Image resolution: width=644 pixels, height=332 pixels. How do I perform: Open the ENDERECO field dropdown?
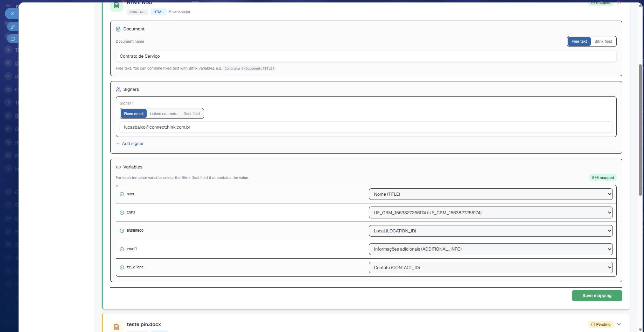point(491,231)
